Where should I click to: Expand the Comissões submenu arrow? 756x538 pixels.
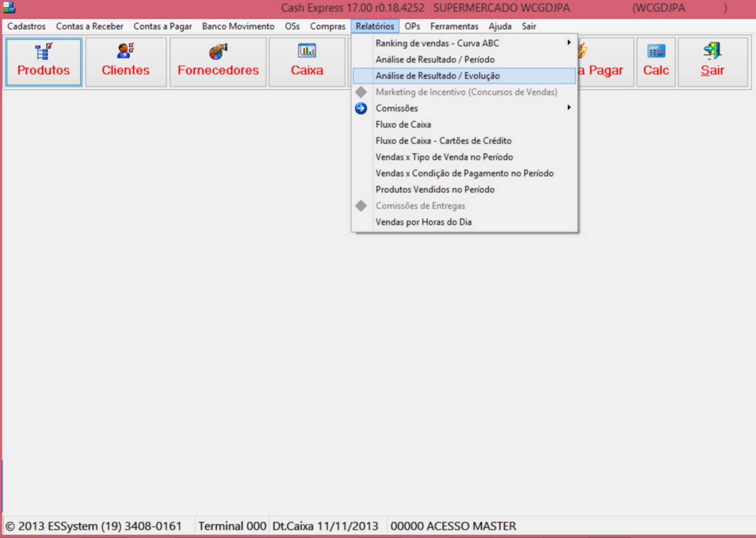[569, 108]
